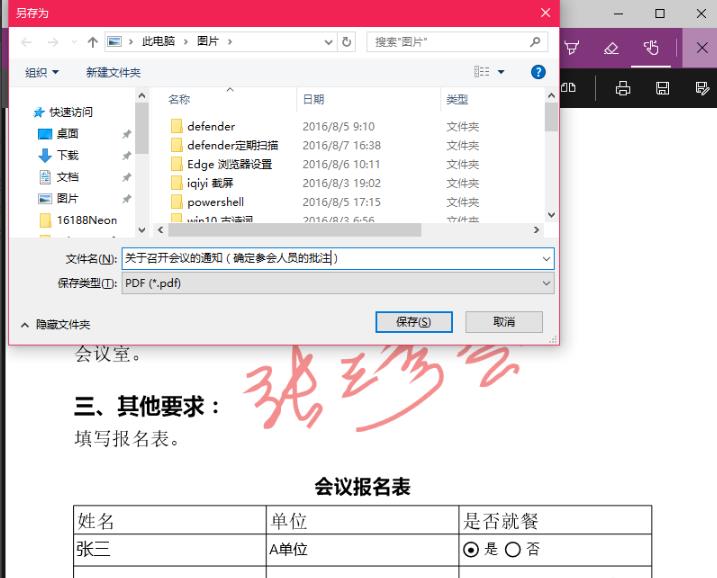Open the 组织 menu
The width and height of the screenshot is (717, 578).
tap(42, 72)
